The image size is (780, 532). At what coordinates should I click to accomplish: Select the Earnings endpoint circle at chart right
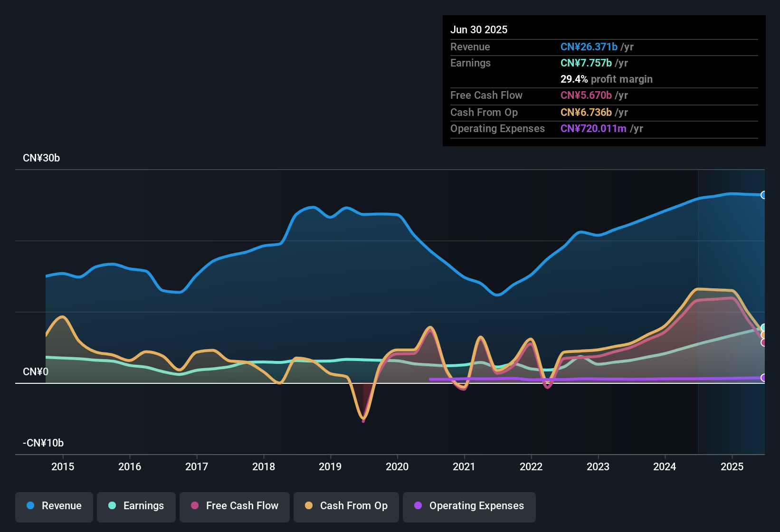click(x=764, y=328)
